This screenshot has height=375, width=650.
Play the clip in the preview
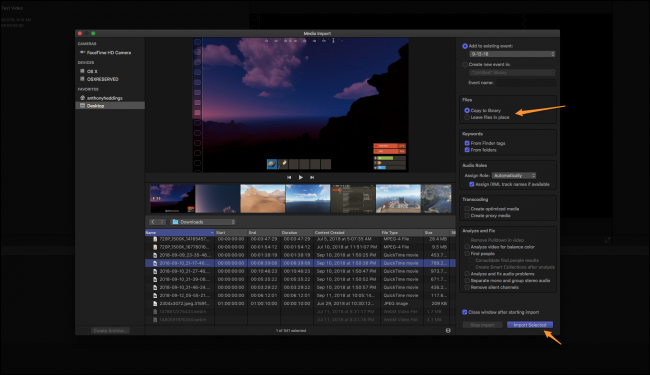click(x=301, y=177)
